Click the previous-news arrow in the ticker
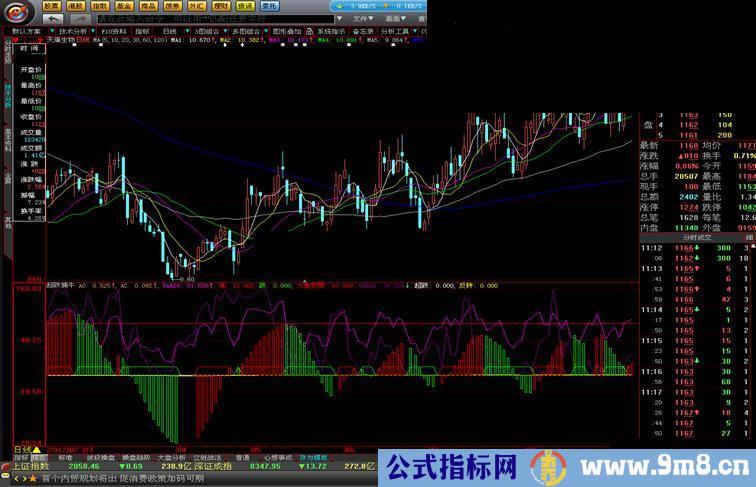This screenshot has height=487, width=756. [18, 479]
